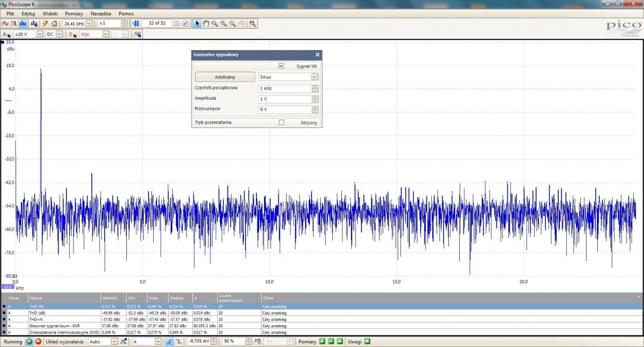Open the Auto trigger mode dropdown
Screen dimensions: 644x347
point(114,341)
